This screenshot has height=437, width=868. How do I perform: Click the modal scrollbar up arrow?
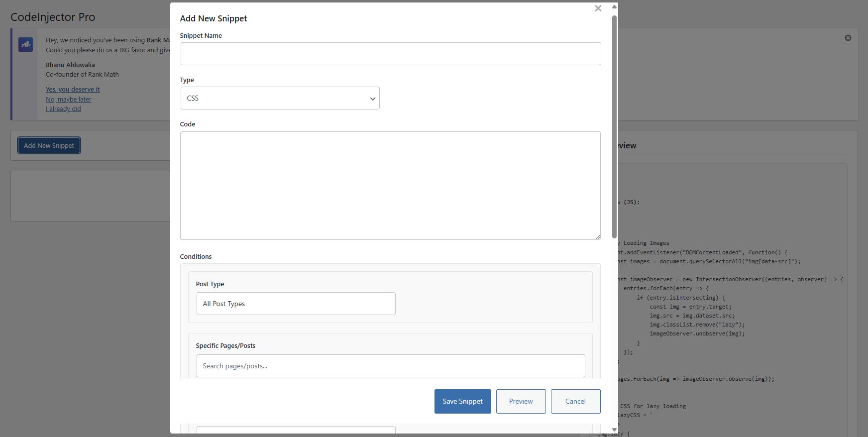(x=614, y=7)
